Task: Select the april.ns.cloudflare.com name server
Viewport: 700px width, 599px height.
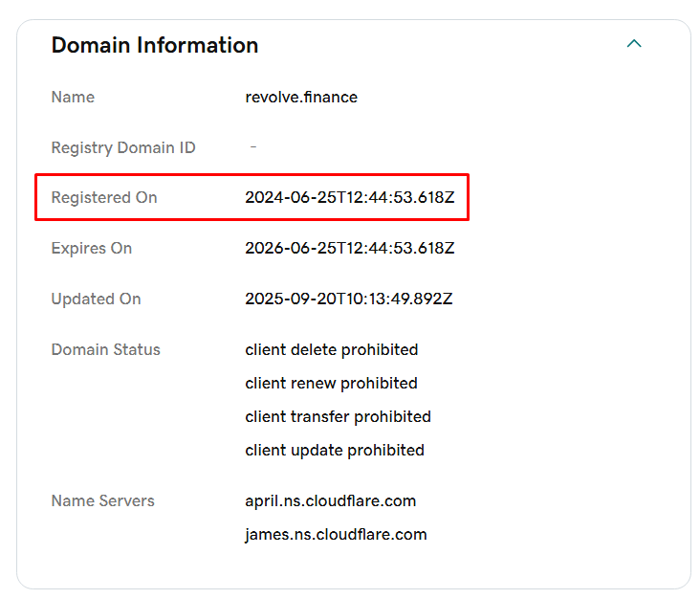Action: 331,500
